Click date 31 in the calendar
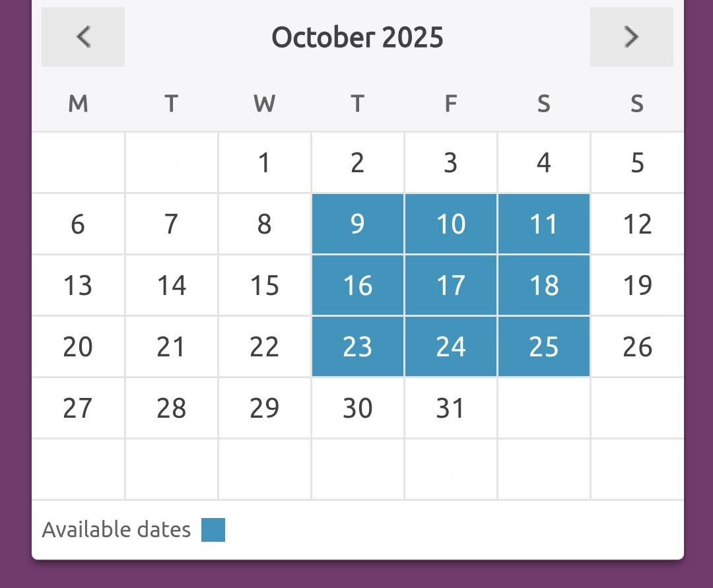This screenshot has height=588, width=713. pyautogui.click(x=451, y=408)
